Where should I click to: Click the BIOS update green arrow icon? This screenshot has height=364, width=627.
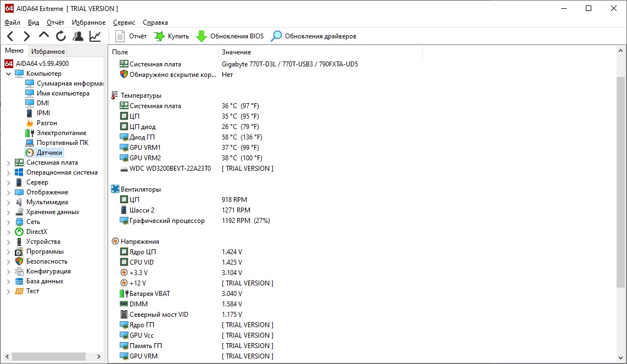pyautogui.click(x=201, y=36)
